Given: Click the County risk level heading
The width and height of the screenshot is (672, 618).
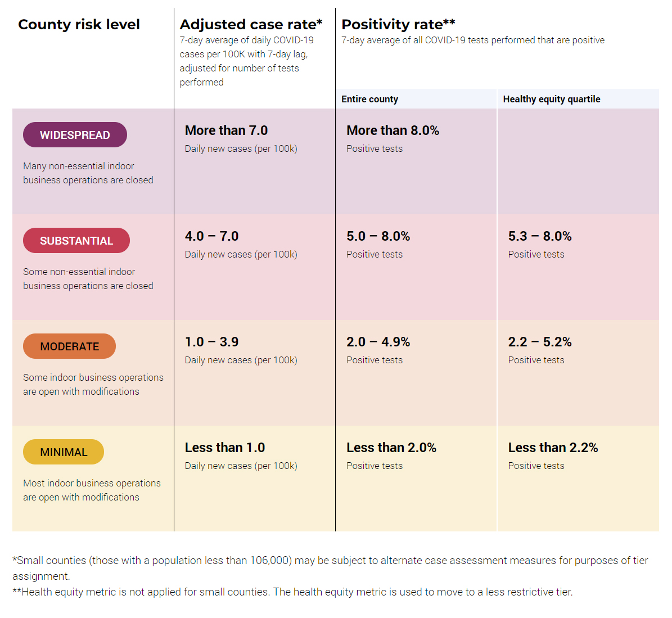Looking at the screenshot, I should (x=79, y=25).
